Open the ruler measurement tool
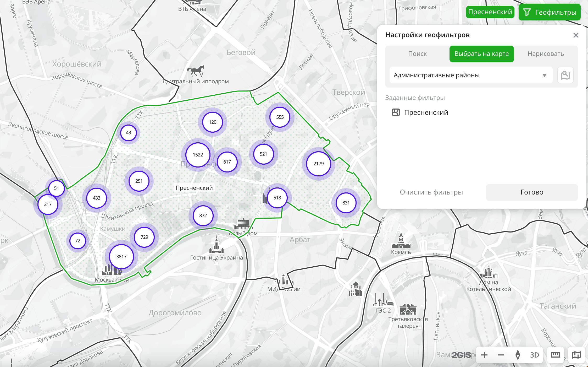Image resolution: width=588 pixels, height=367 pixels. coord(555,355)
